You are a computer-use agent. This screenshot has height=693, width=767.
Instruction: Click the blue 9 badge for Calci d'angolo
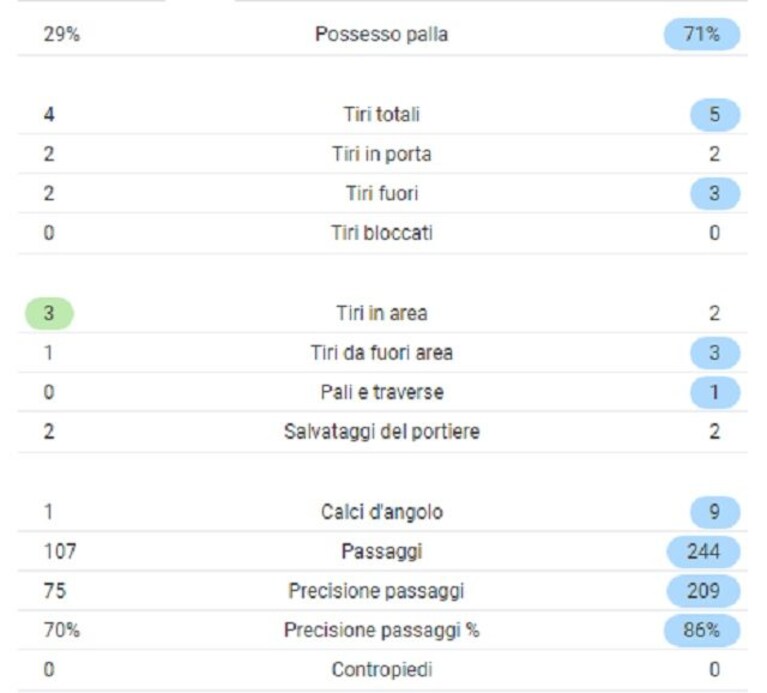(x=715, y=512)
